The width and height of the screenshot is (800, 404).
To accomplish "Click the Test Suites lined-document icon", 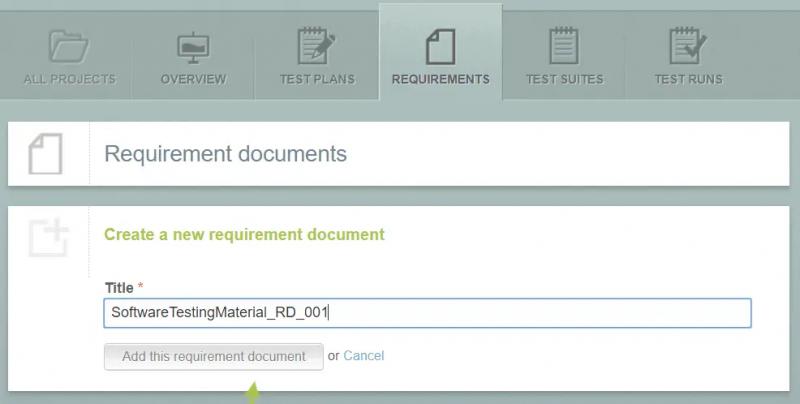I will 564,47.
